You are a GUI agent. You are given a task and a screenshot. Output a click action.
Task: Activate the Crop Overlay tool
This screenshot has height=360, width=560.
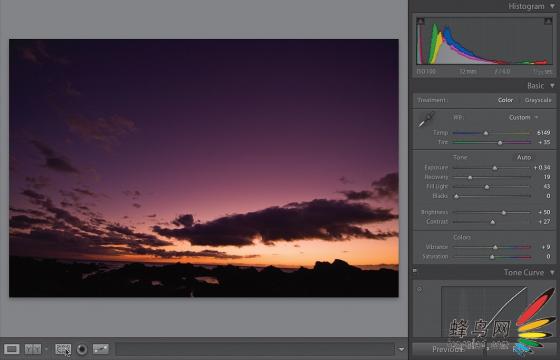click(x=63, y=349)
